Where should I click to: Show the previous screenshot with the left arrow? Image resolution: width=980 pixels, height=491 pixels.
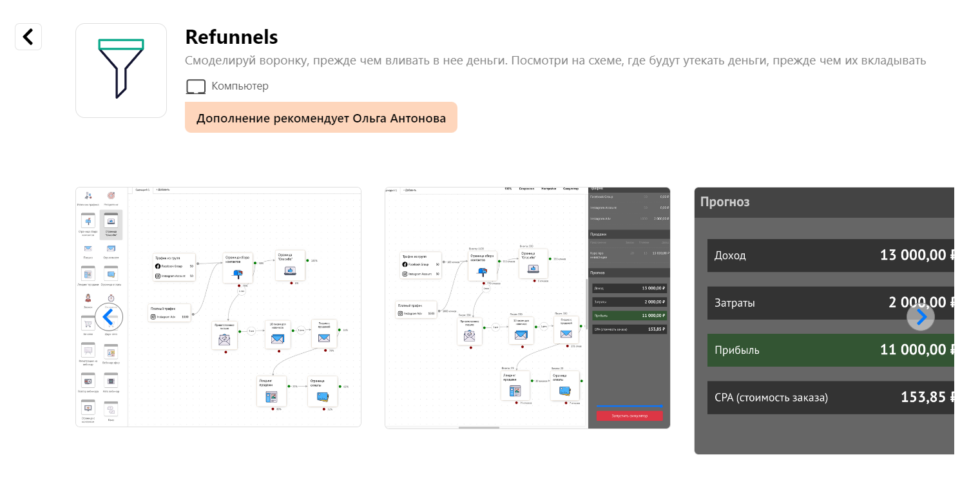click(x=109, y=316)
